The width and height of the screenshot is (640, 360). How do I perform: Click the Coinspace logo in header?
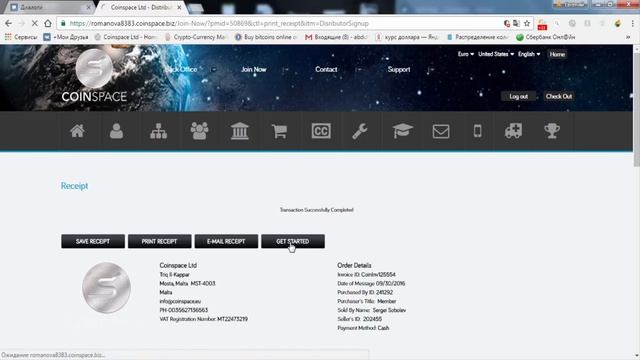[x=94, y=76]
